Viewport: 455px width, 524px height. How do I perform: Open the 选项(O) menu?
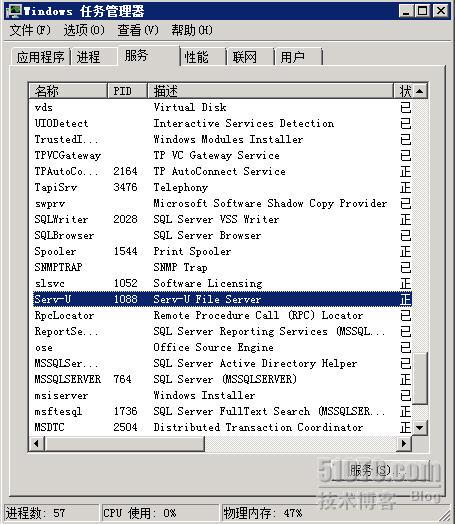coord(84,30)
